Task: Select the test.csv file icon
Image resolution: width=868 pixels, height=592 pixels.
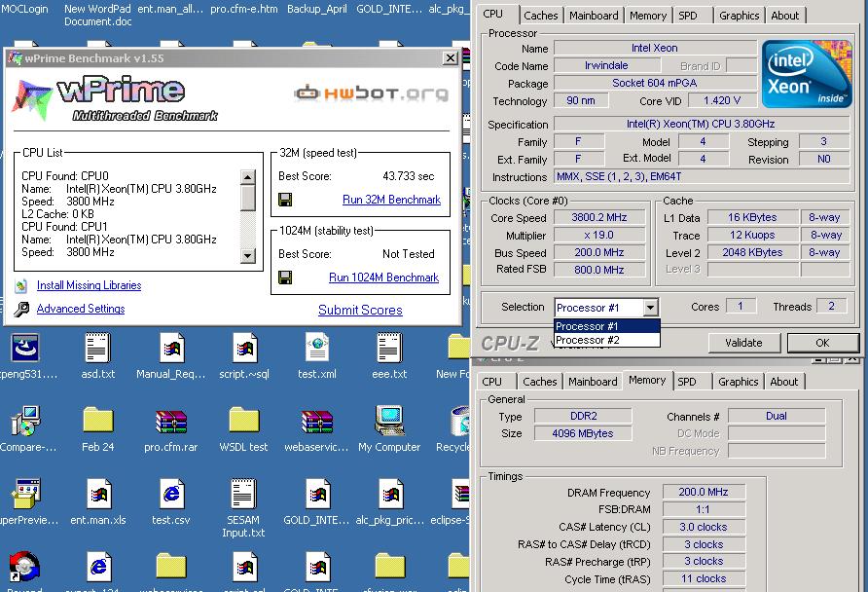Action: coord(171,494)
